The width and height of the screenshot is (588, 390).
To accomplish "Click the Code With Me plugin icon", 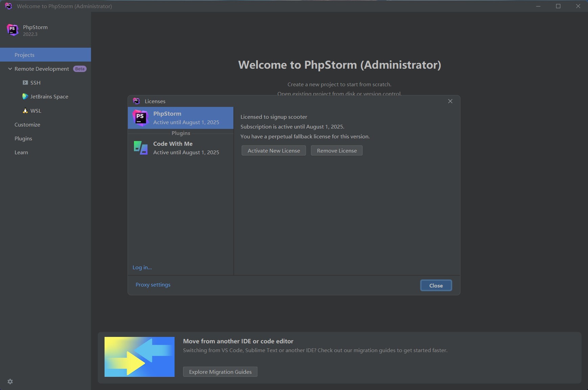I will [x=140, y=148].
